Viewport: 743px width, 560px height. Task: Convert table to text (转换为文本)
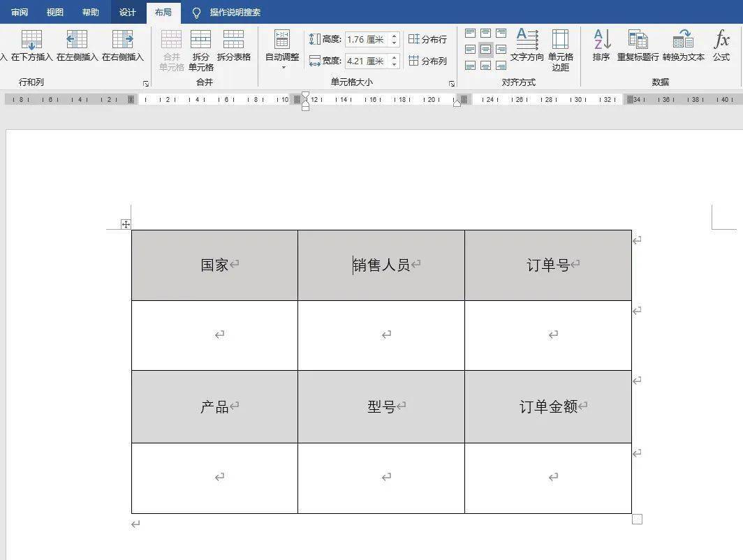[x=683, y=45]
